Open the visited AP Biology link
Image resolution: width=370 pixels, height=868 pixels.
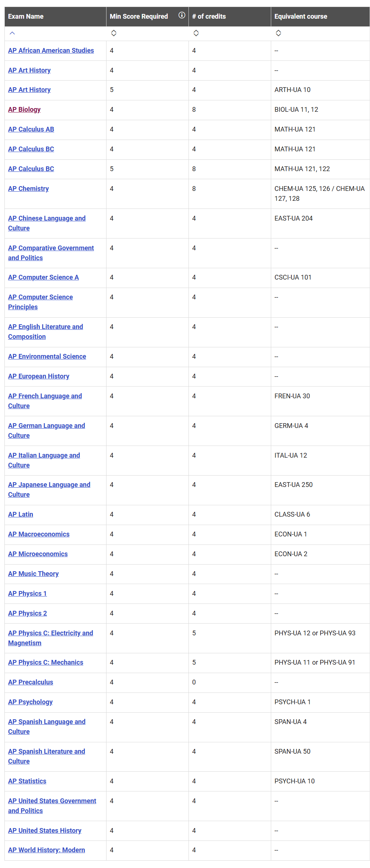[x=24, y=110]
